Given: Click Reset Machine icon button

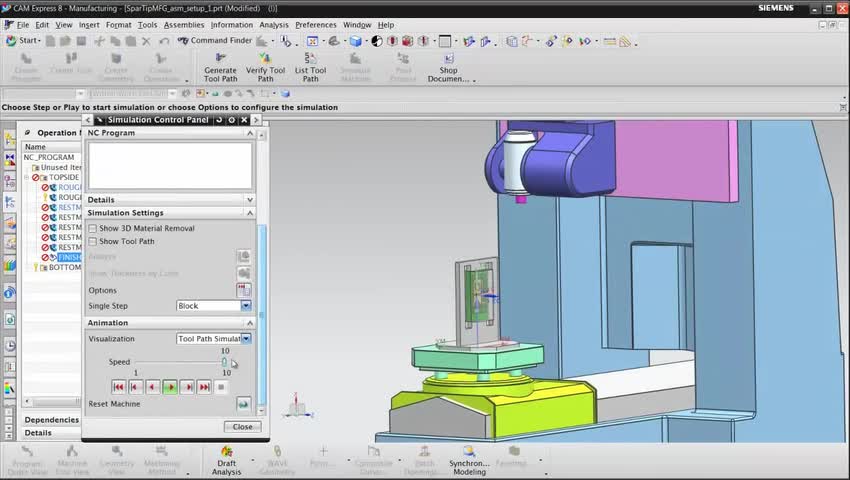Looking at the screenshot, I should pyautogui.click(x=243, y=404).
